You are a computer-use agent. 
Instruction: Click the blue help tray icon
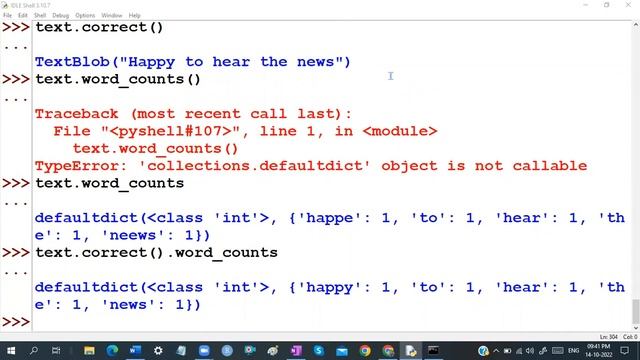(x=483, y=351)
